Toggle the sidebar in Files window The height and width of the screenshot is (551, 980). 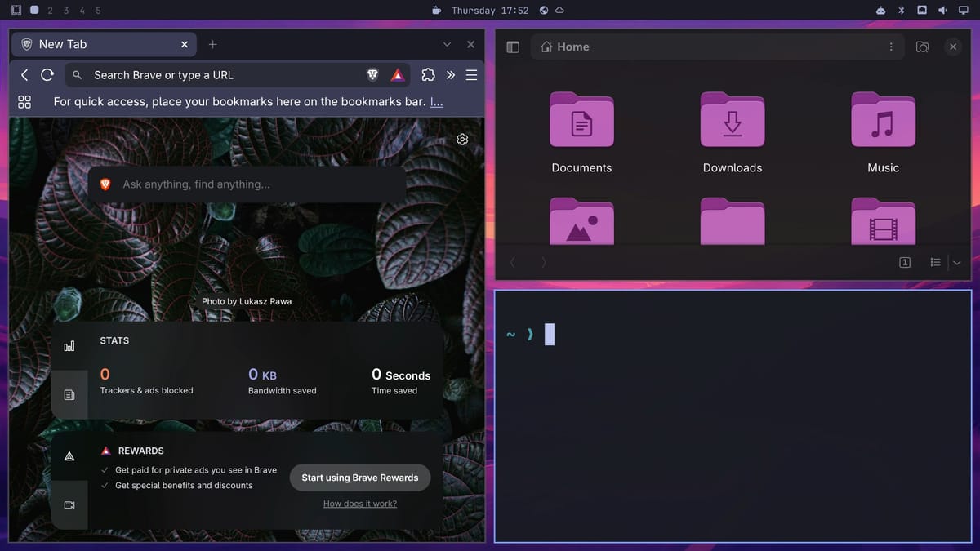pyautogui.click(x=513, y=47)
